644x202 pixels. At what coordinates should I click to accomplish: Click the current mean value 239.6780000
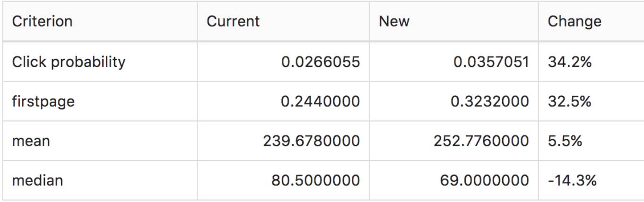click(312, 141)
